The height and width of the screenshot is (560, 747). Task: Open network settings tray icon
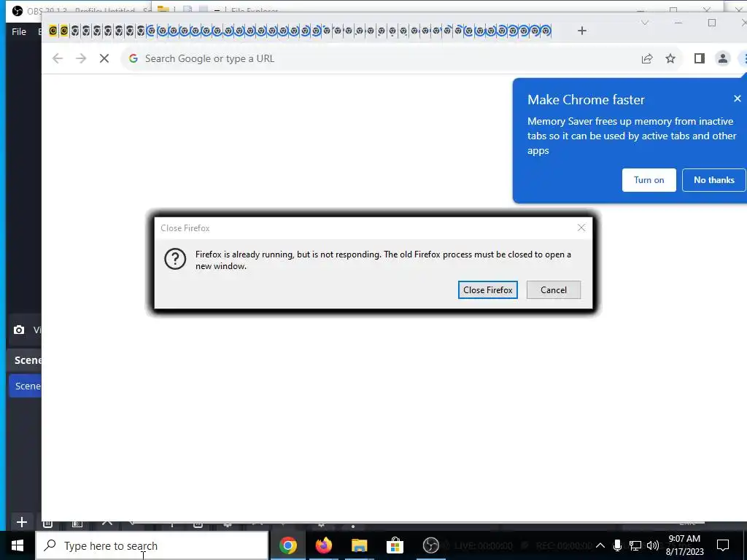[635, 545]
